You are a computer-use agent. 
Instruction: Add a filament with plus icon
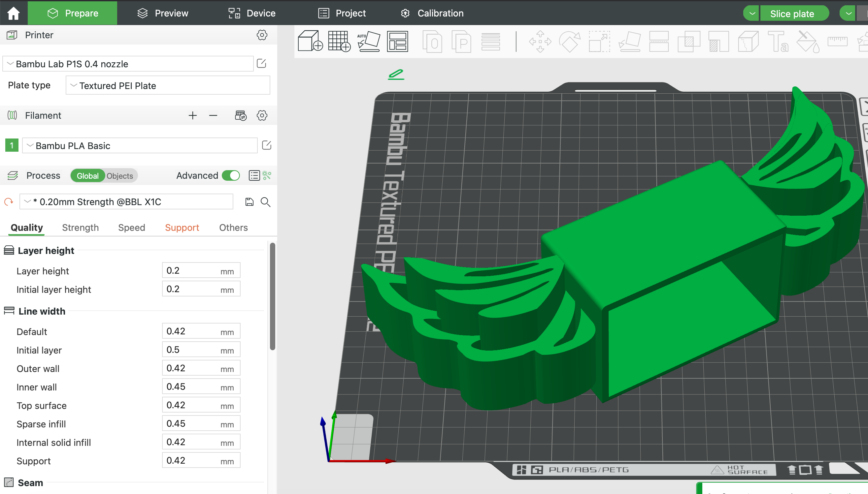coord(192,115)
